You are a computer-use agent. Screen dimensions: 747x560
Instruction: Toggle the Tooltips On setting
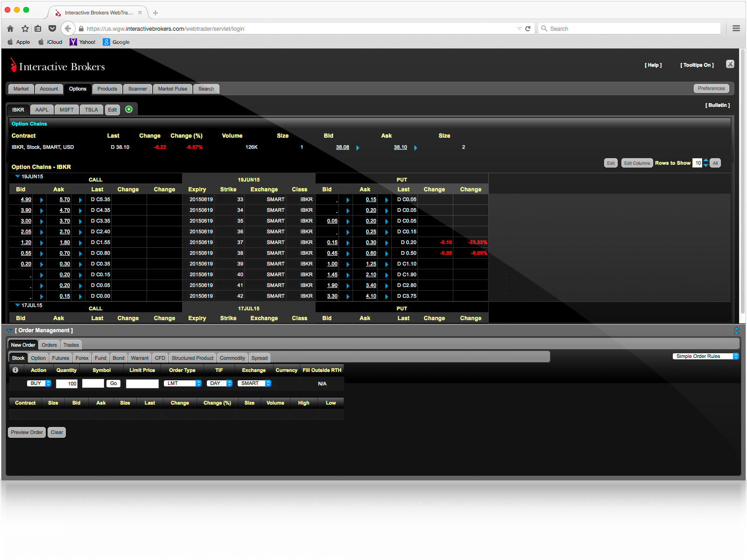pyautogui.click(x=697, y=65)
